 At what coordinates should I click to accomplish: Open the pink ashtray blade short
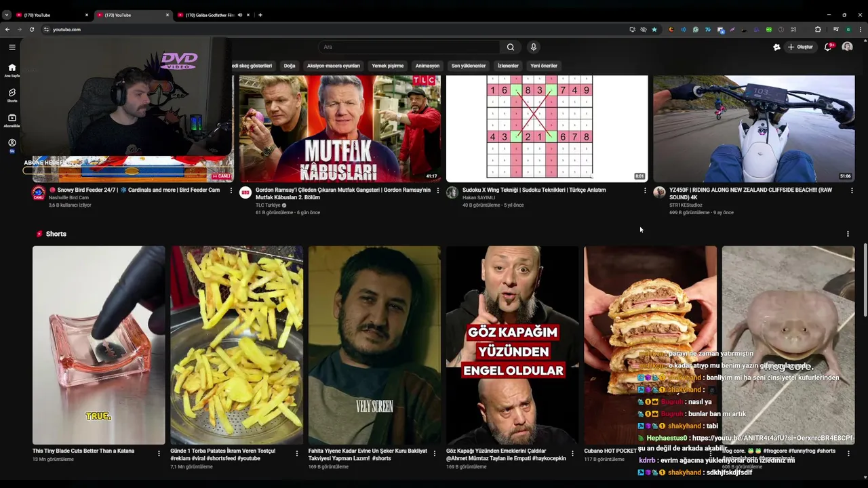tap(99, 345)
